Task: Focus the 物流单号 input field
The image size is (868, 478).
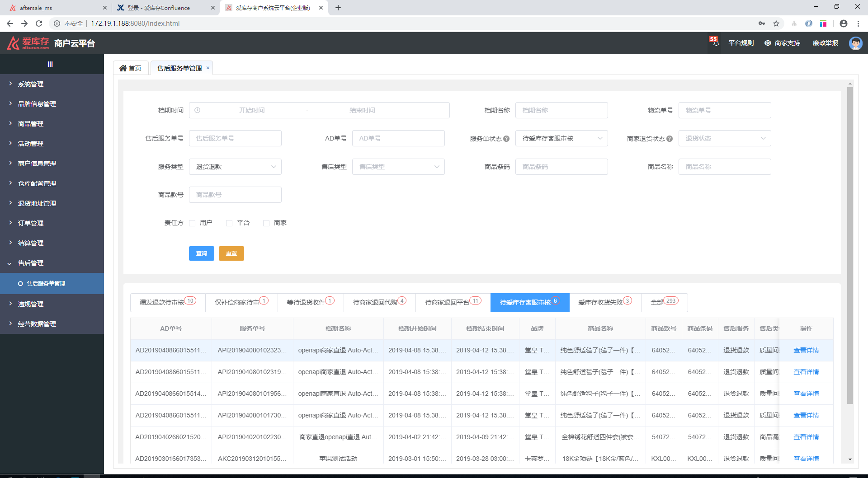Action: click(725, 110)
